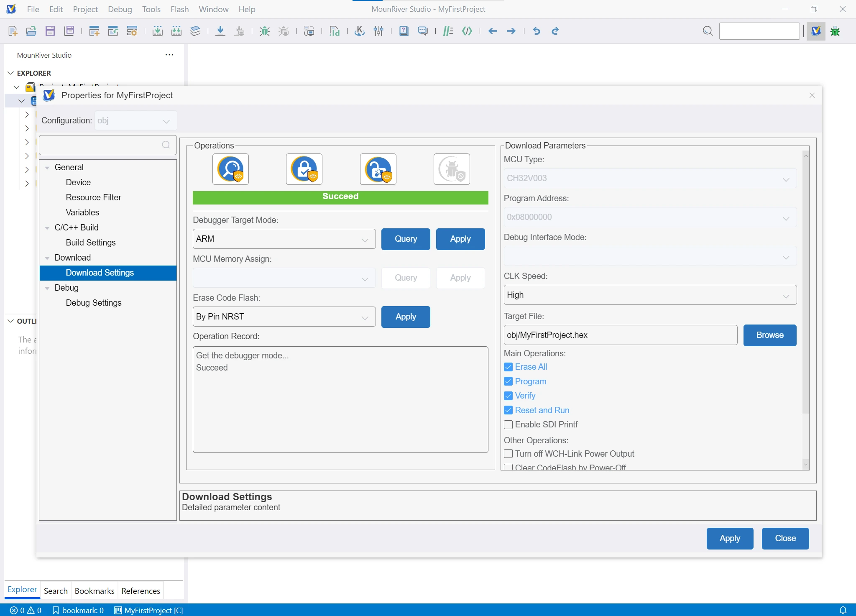856x616 pixels.
Task: Click the stacked layers toolbar icon
Action: (x=195, y=31)
